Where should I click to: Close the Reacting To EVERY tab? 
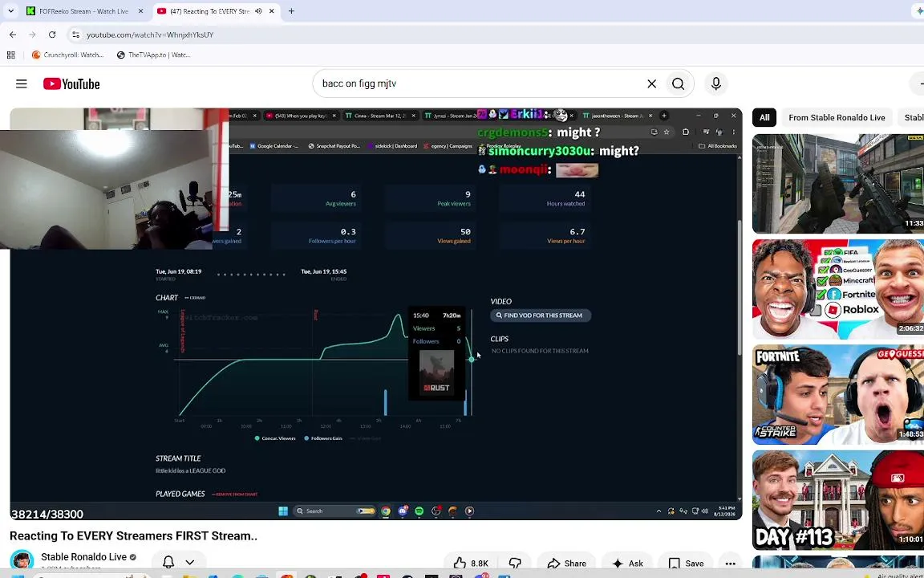point(272,11)
